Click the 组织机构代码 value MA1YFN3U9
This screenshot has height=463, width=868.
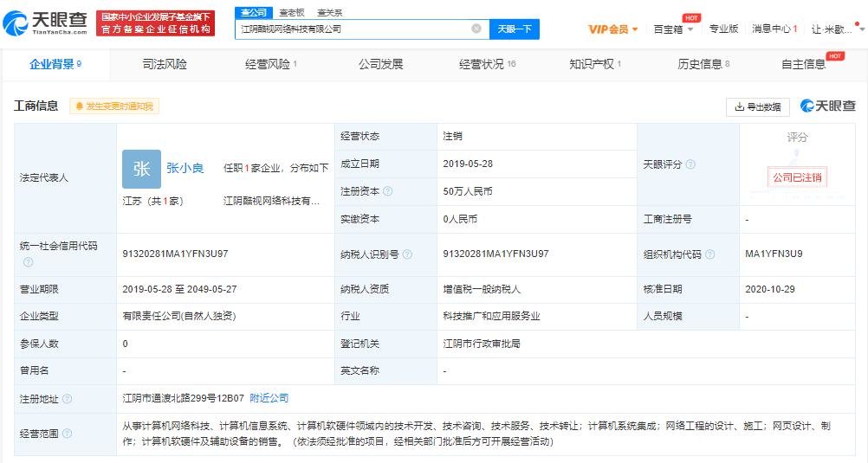774,254
